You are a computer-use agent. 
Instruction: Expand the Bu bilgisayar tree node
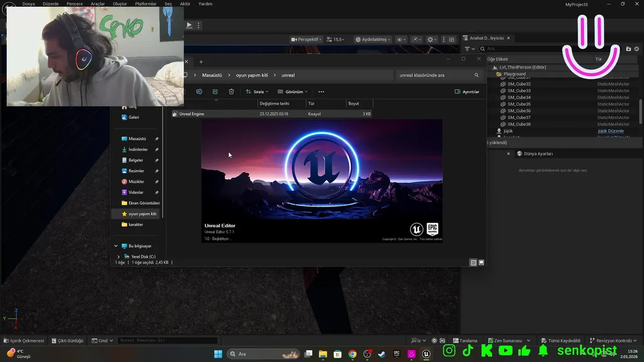116,246
